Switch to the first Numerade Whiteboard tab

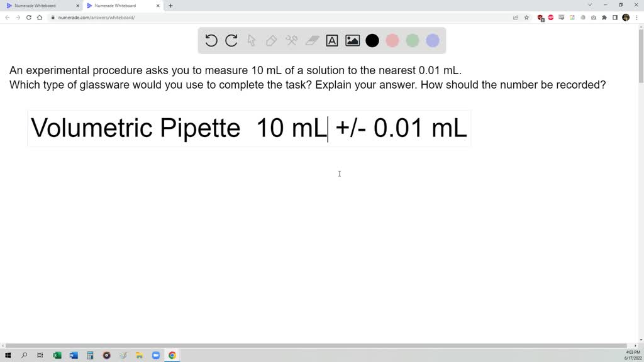tap(39, 6)
